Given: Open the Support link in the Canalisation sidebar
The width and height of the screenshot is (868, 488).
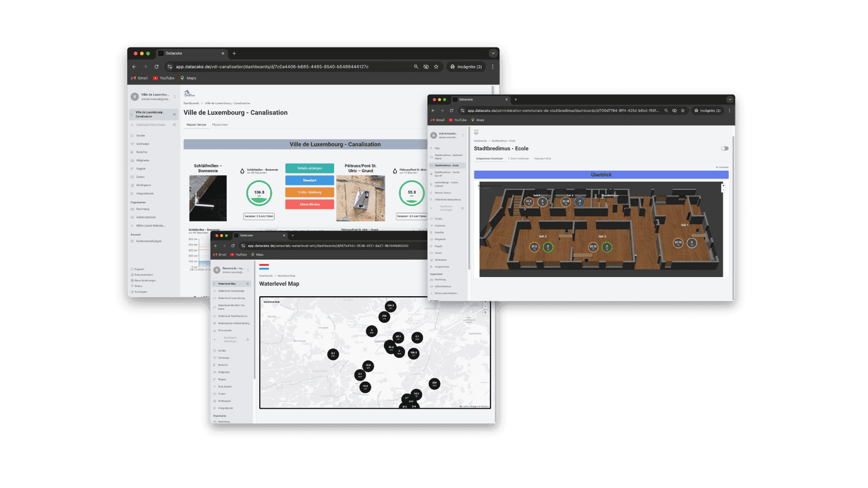Looking at the screenshot, I should [139, 269].
